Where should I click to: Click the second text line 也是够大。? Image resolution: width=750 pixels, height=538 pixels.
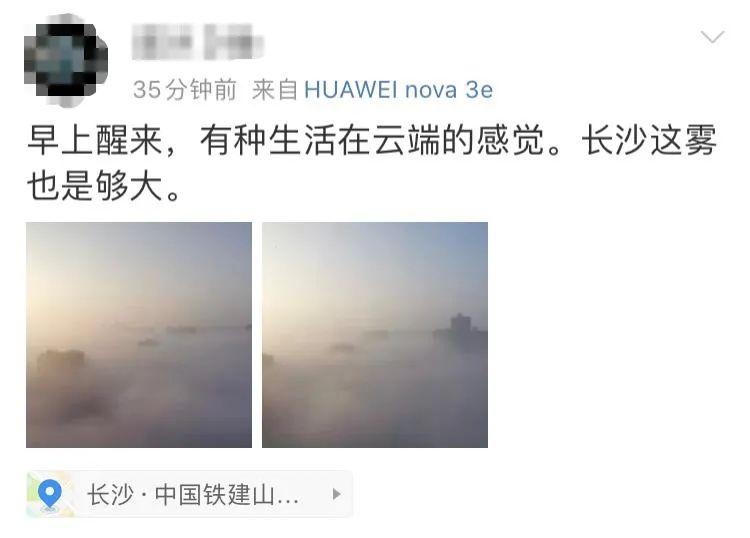104,186
